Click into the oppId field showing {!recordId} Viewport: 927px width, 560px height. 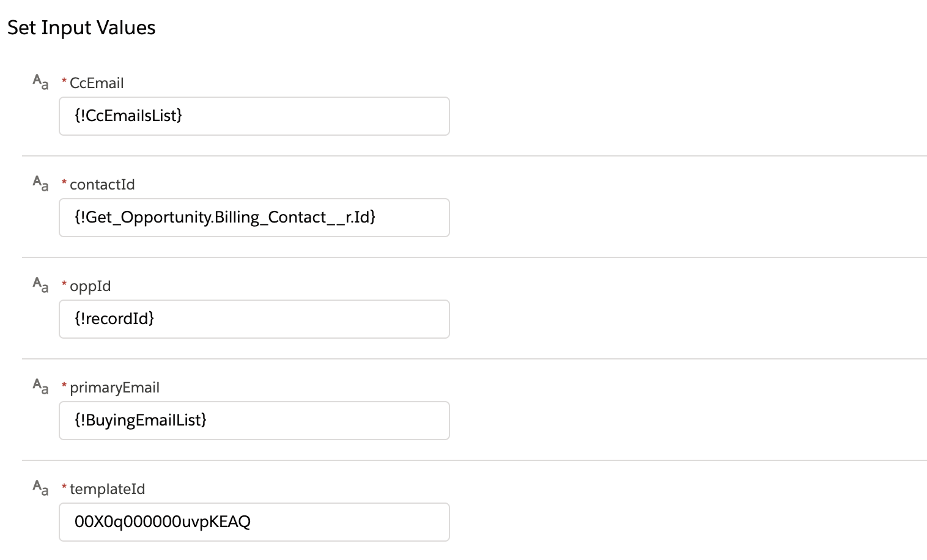pos(254,319)
